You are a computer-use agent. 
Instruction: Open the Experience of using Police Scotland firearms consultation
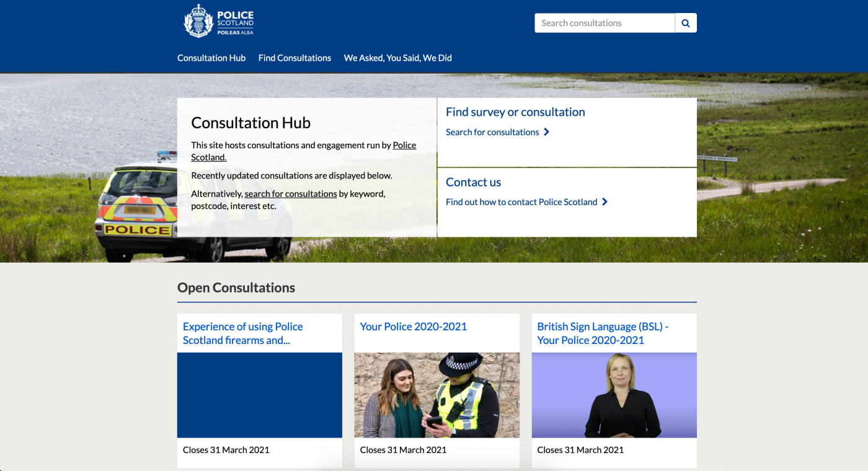[x=242, y=333]
